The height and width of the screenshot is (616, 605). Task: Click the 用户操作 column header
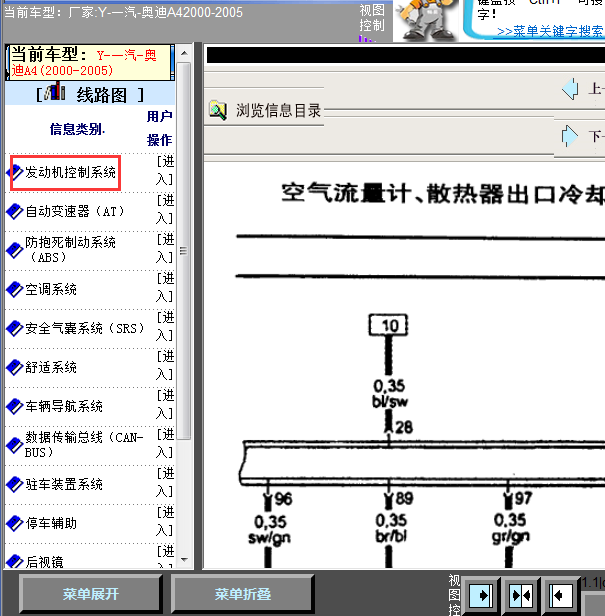click(x=160, y=128)
